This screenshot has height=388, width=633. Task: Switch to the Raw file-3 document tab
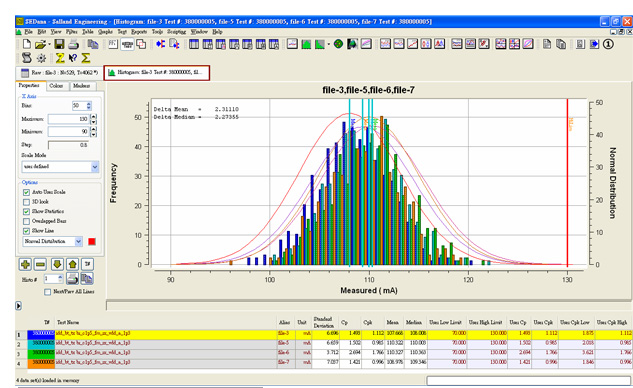(x=59, y=73)
